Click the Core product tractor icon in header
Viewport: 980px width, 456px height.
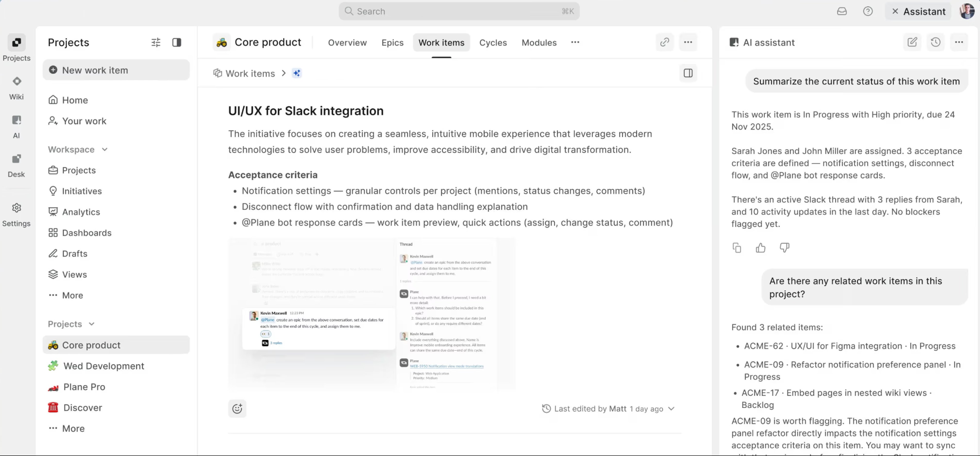pyautogui.click(x=221, y=42)
